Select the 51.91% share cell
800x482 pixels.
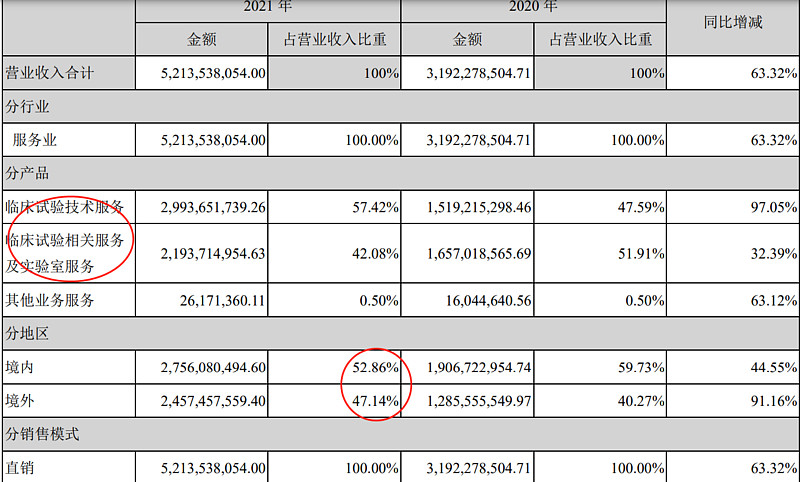coord(641,254)
